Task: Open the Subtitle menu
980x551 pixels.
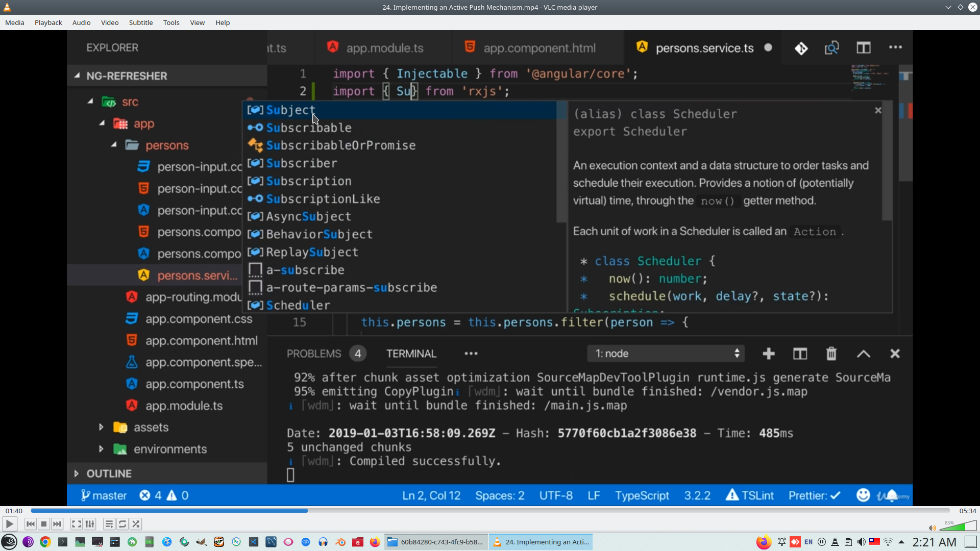Action: tap(140, 22)
